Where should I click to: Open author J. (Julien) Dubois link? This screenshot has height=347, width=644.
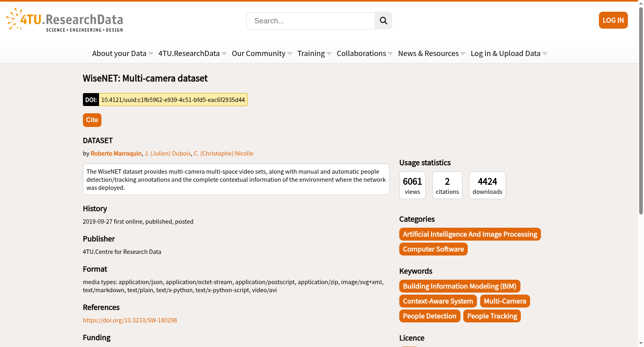click(x=168, y=154)
